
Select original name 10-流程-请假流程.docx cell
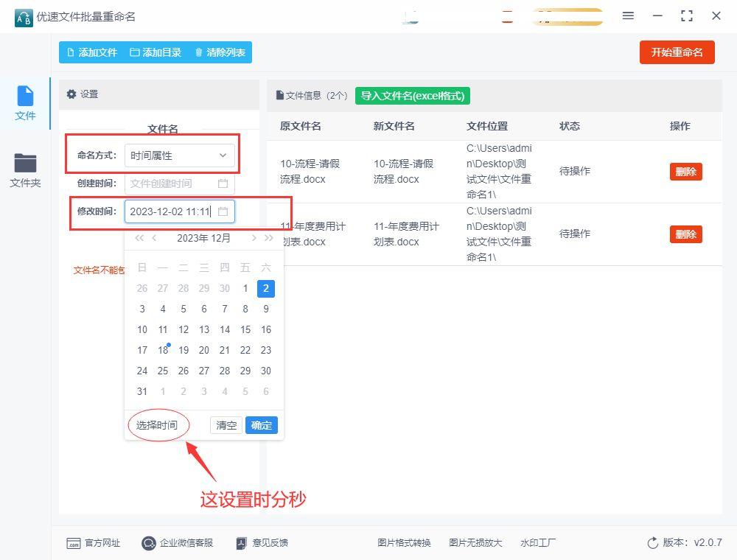tap(310, 172)
